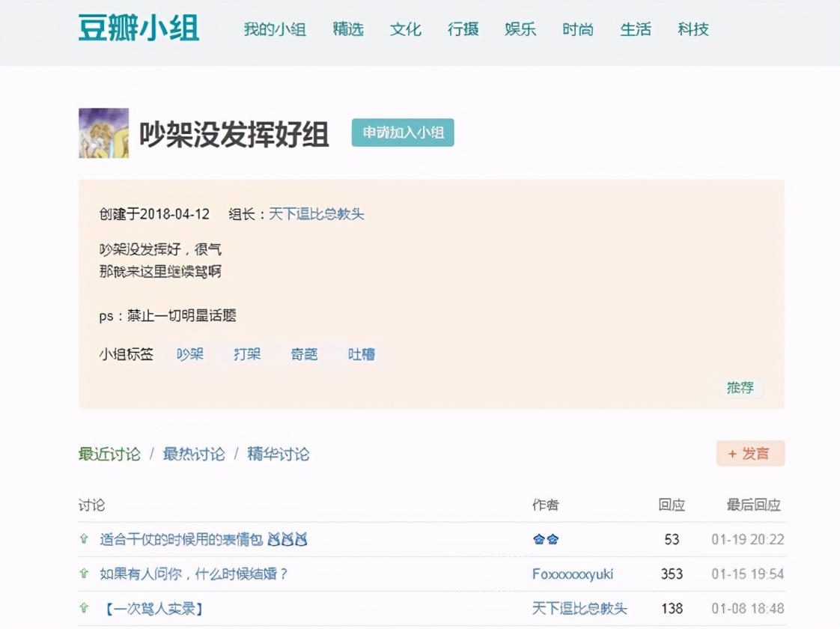Screen dimensions: 840x629
Task: Click the + 发言 button to post
Action: tap(750, 454)
